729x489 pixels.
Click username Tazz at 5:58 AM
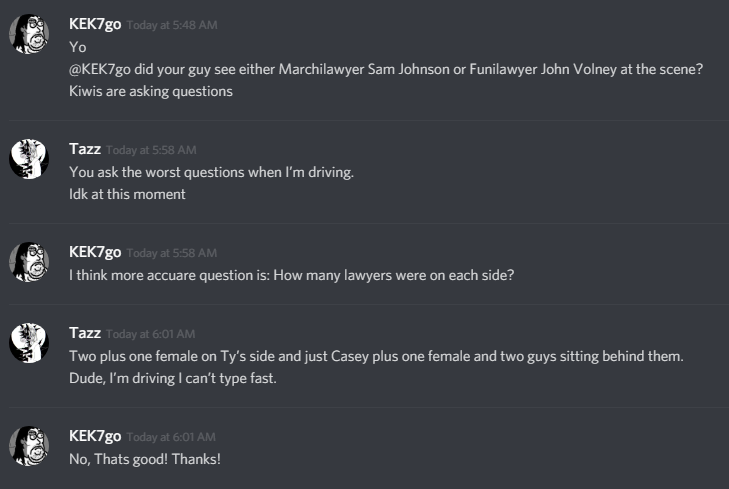click(85, 149)
